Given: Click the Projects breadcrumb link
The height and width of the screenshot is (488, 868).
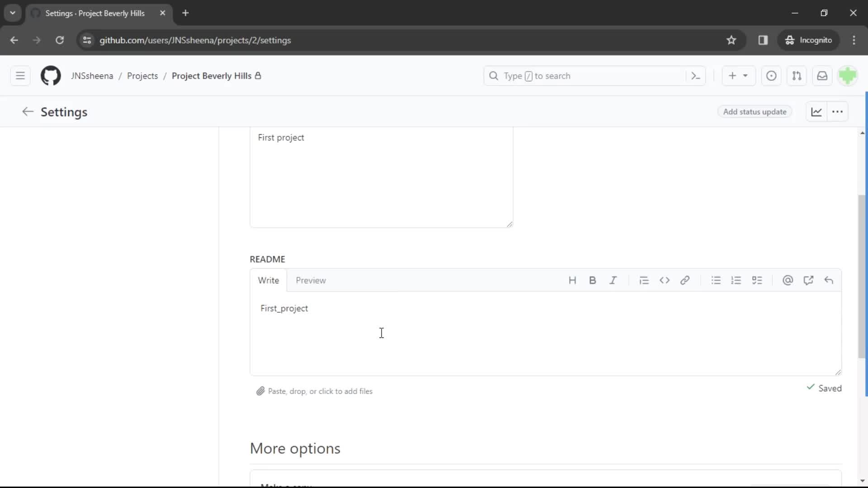Looking at the screenshot, I should point(142,75).
